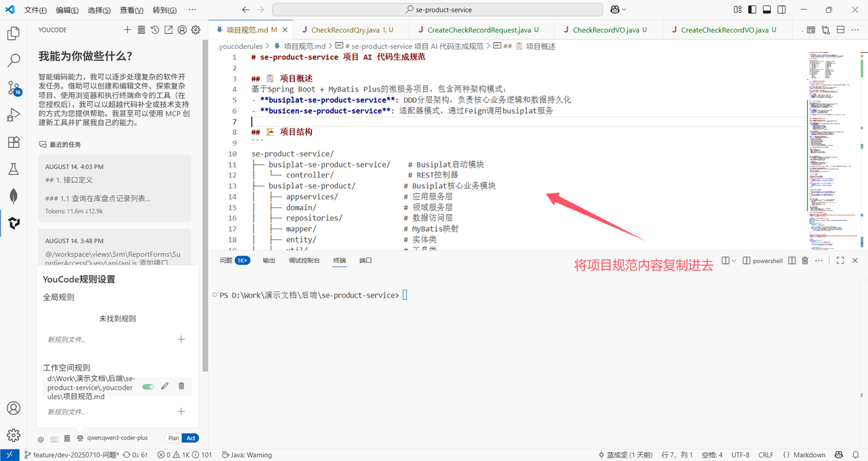Open the 输出 panel tab
This screenshot has width=868, height=461.
point(269,260)
